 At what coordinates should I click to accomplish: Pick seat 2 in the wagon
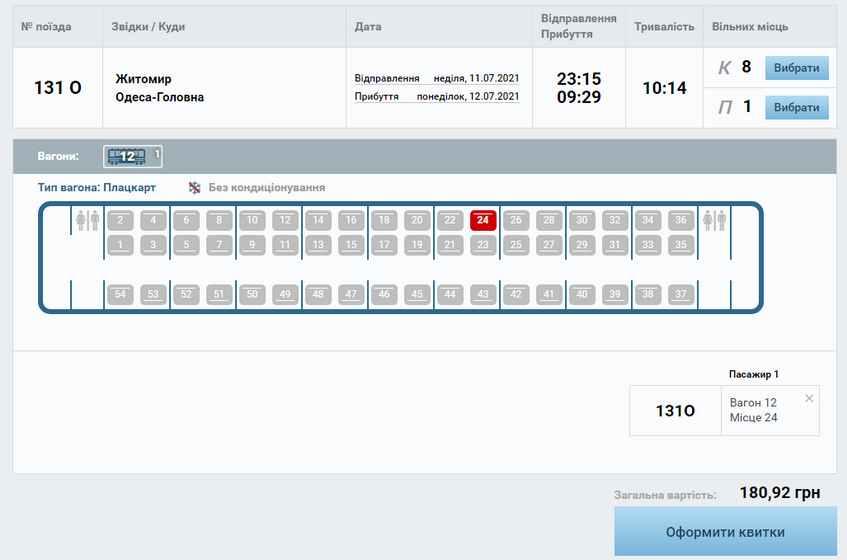point(120,220)
